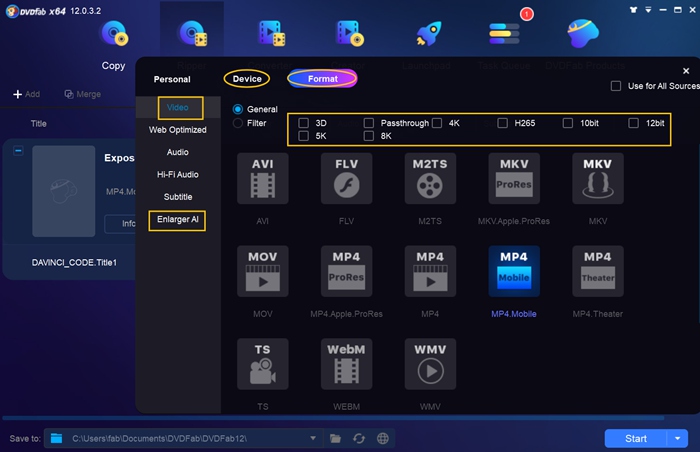Image resolution: width=700 pixels, height=452 pixels.
Task: Open the Launchpad rocket icon
Action: [x=429, y=33]
